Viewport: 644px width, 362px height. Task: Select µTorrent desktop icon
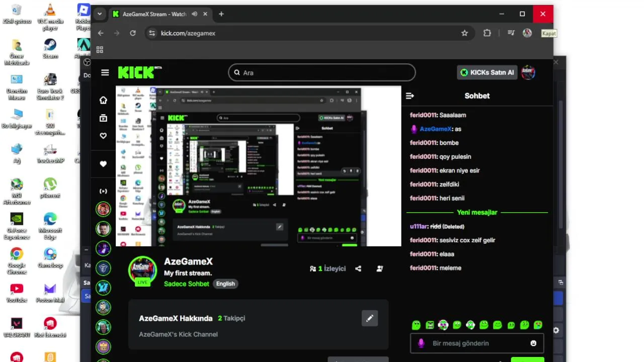(x=50, y=188)
